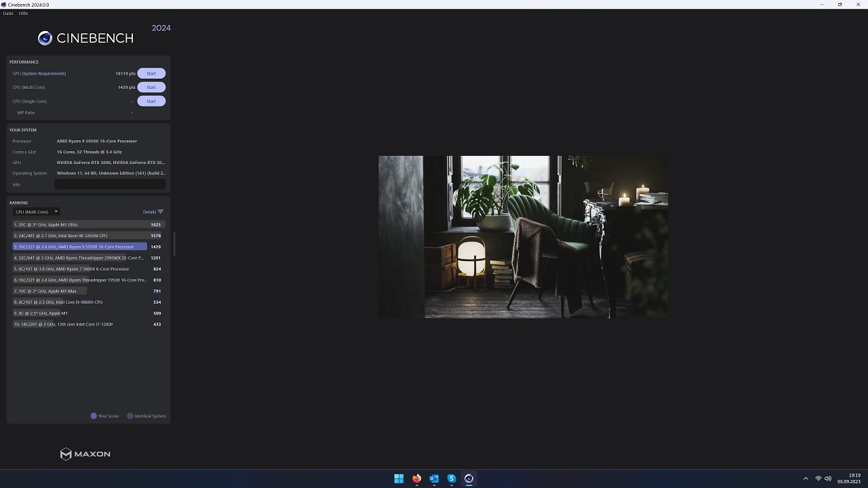Select the Threadripper 1950X ranking row

click(89, 280)
